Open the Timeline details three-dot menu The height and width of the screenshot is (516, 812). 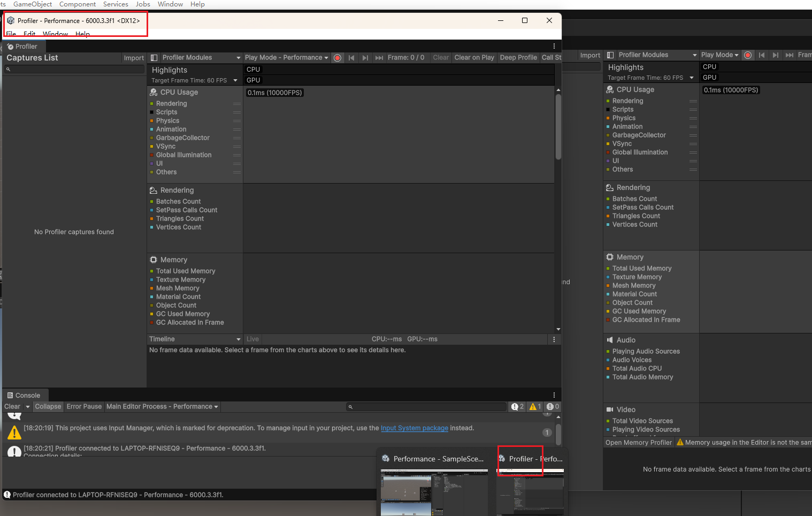[554, 339]
